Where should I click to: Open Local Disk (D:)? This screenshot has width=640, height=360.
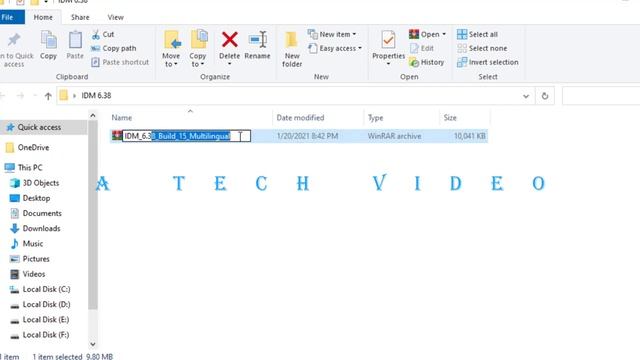click(46, 304)
